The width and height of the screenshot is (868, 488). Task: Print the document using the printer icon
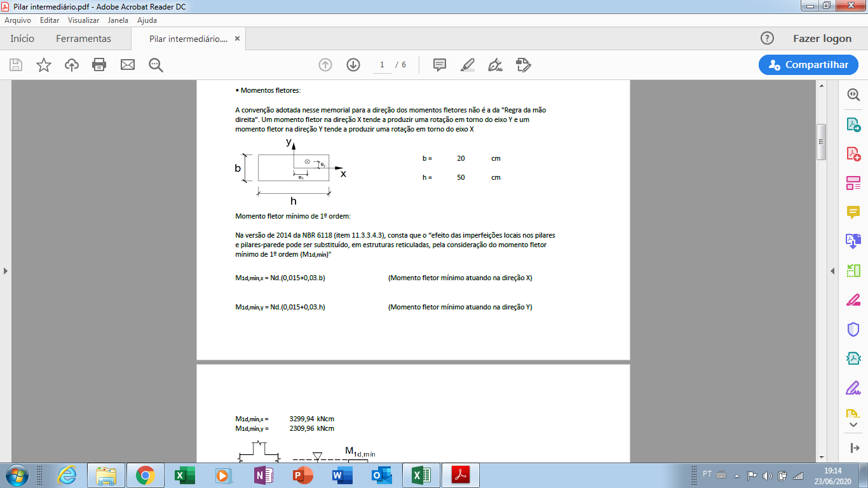tap(99, 65)
